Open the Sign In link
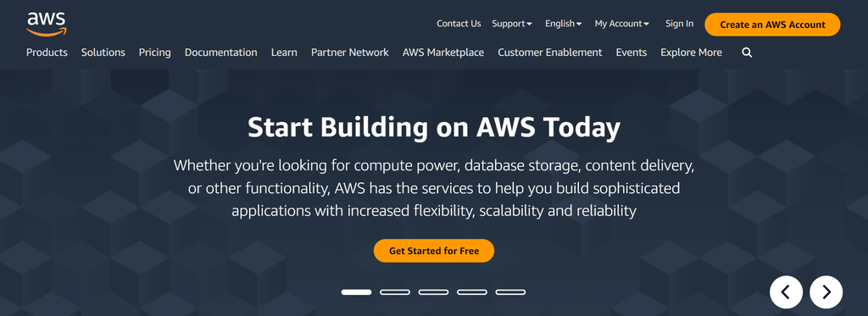 (x=679, y=24)
